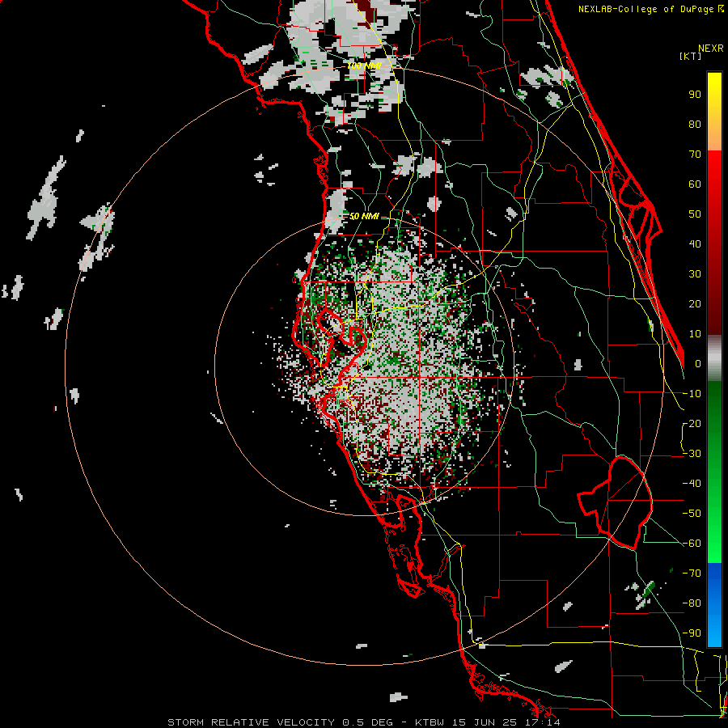
Task: Click the 20 value on the velocity scale
Action: point(695,304)
